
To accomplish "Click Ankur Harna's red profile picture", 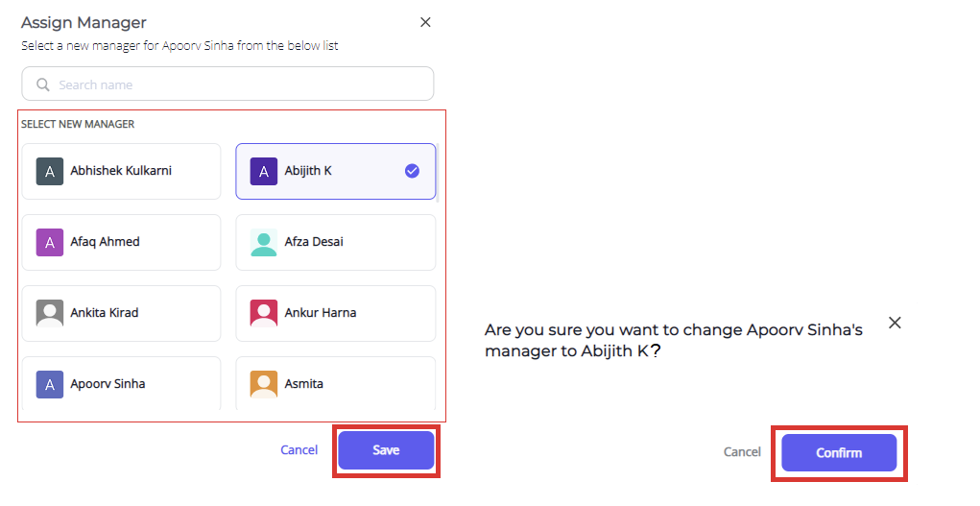I will [x=264, y=313].
